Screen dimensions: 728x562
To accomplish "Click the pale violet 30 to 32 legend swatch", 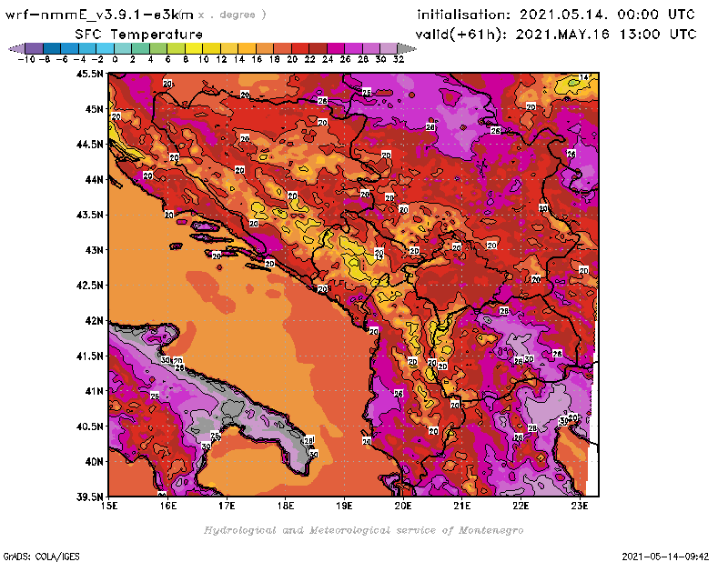I will click(x=389, y=48).
